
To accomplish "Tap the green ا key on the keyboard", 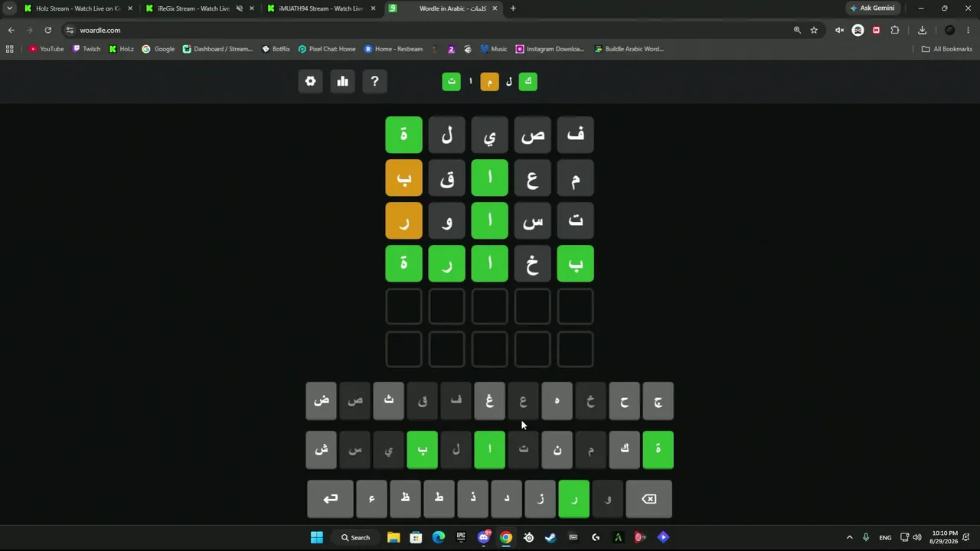I will pos(489,450).
